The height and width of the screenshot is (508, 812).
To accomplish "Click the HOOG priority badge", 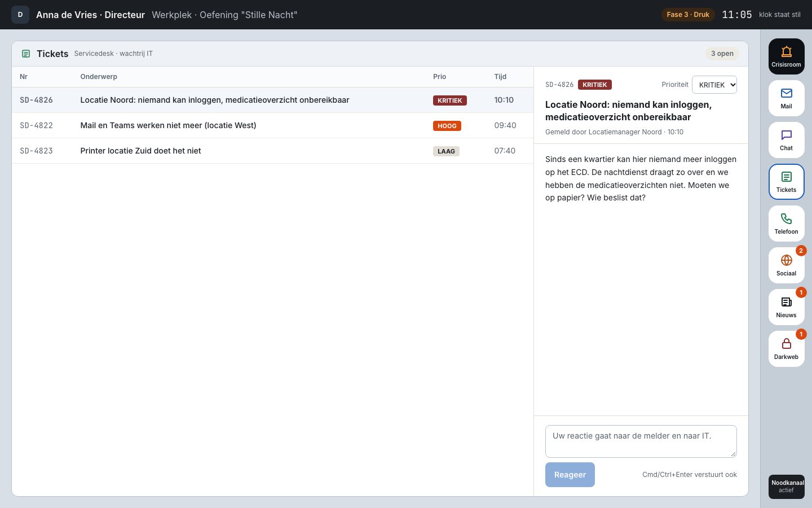I will (x=447, y=126).
